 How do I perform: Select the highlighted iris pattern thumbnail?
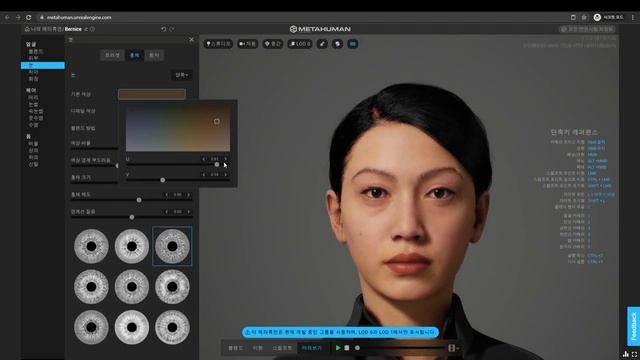click(172, 246)
